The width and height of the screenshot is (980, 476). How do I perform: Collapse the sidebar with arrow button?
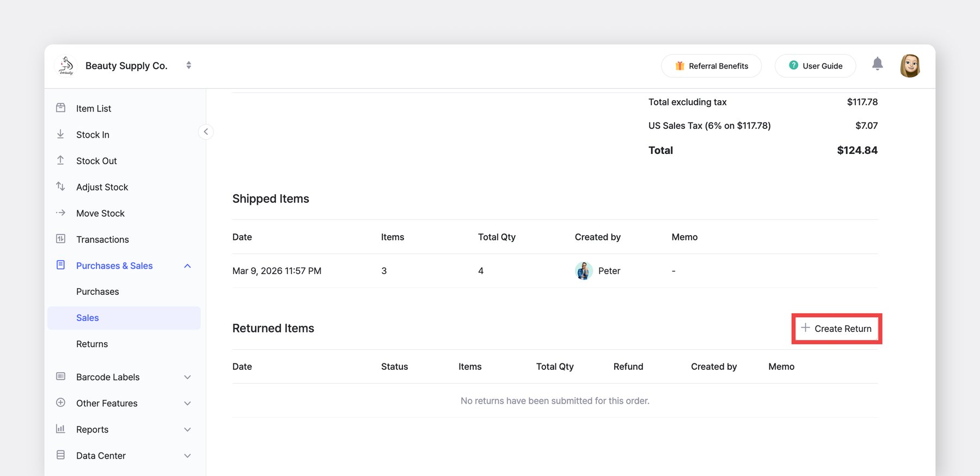point(206,132)
